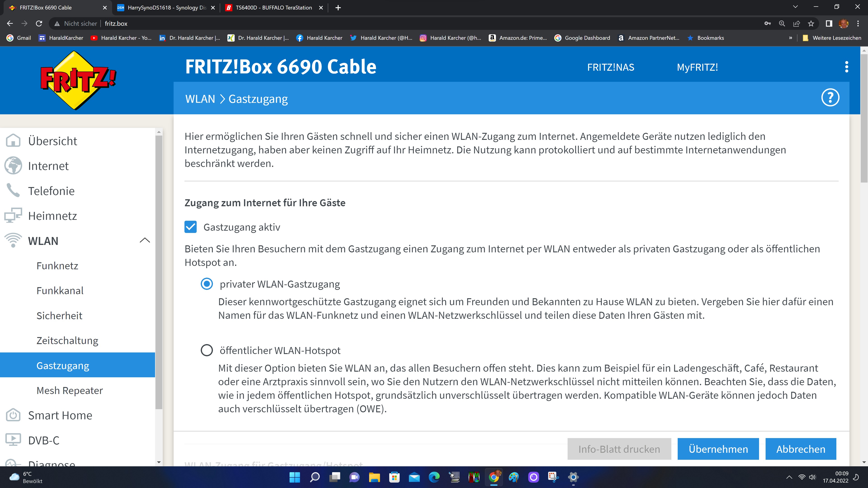Click the Internet globe icon
The width and height of the screenshot is (868, 488).
point(13,166)
